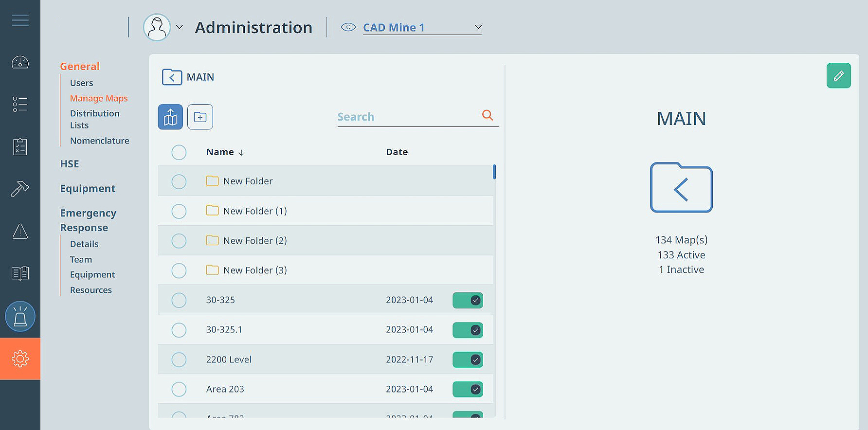Select the New Folder (2) row checkbox
Screen dimensions: 868x430
179,241
